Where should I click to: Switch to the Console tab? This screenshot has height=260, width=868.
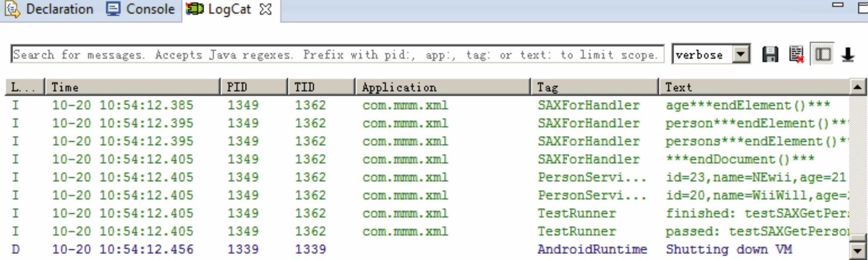141,9
